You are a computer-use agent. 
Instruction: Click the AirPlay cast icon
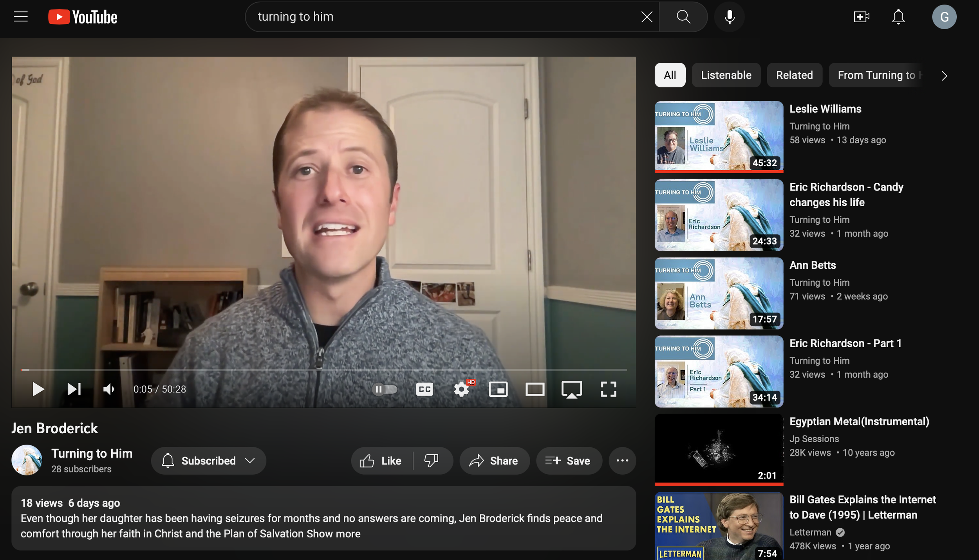(x=571, y=389)
